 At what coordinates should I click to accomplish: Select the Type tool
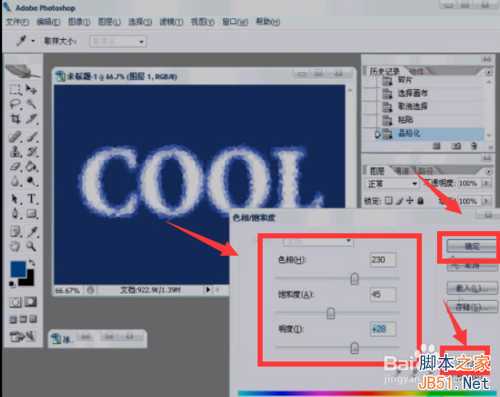(31, 199)
